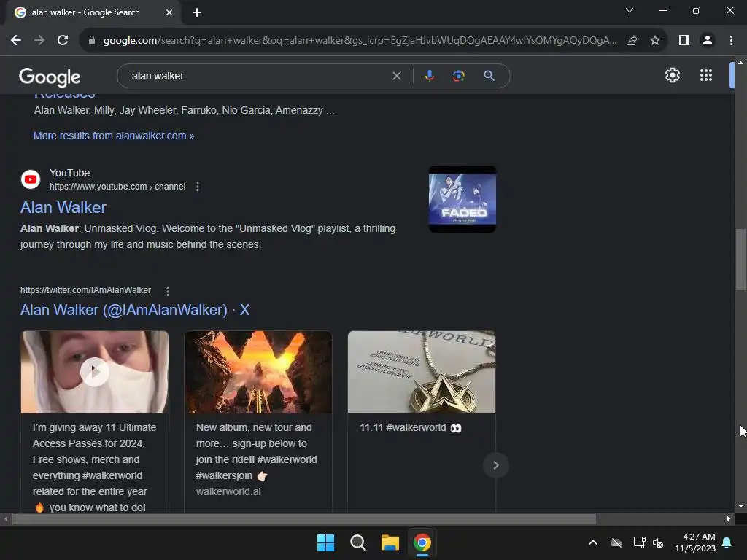This screenshot has width=747, height=560.
Task: Open the Google apps grid
Action: (706, 75)
